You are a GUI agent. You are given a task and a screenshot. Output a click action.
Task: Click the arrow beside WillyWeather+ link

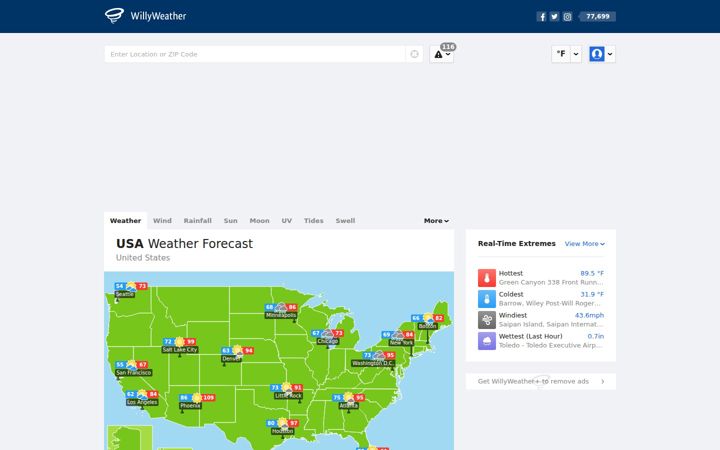(603, 382)
